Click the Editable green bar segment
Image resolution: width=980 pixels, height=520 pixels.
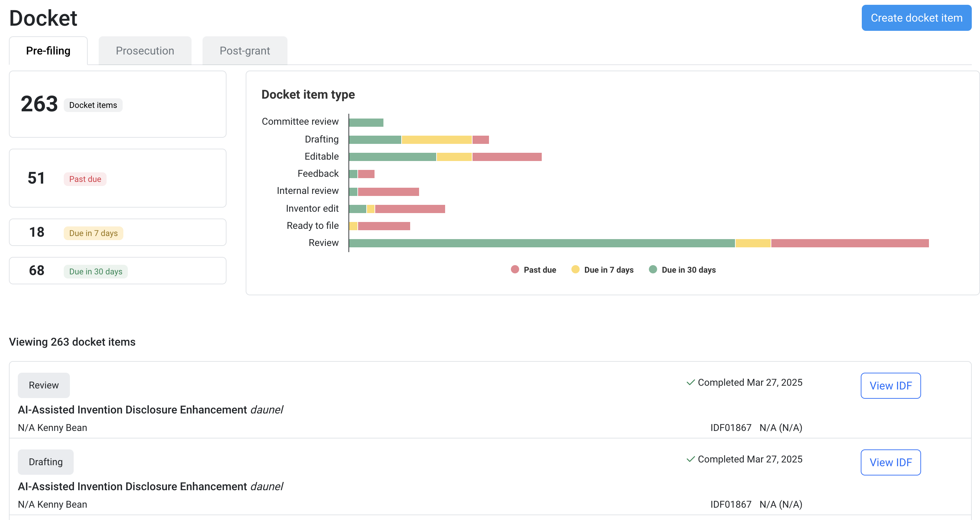point(393,157)
